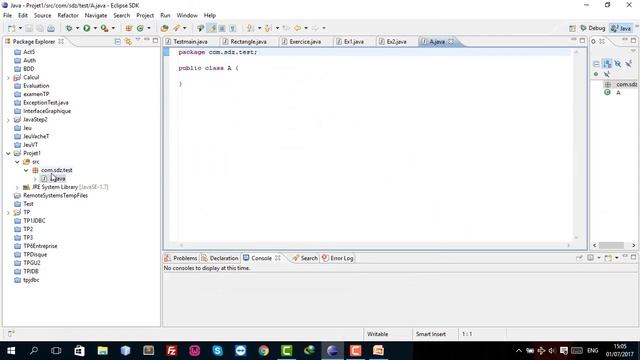Open the Run button dropdown arrow
Screen dimensions: 640x360
pyautogui.click(x=95, y=28)
